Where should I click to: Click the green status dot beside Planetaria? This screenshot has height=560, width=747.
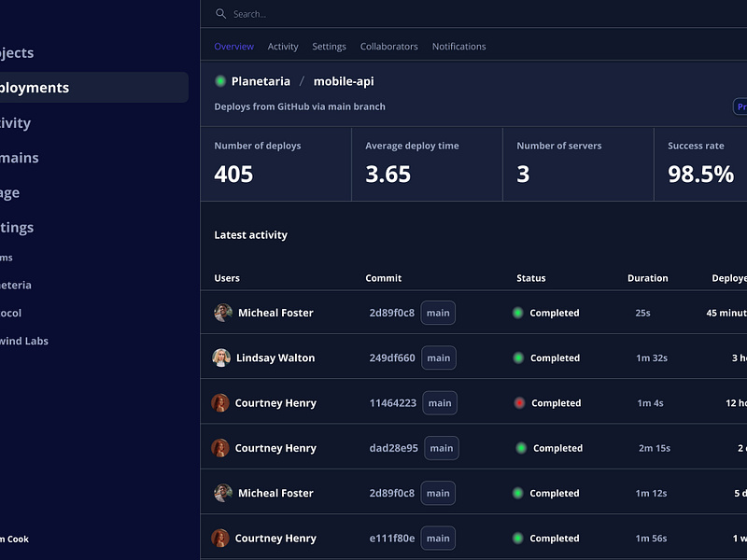[220, 81]
